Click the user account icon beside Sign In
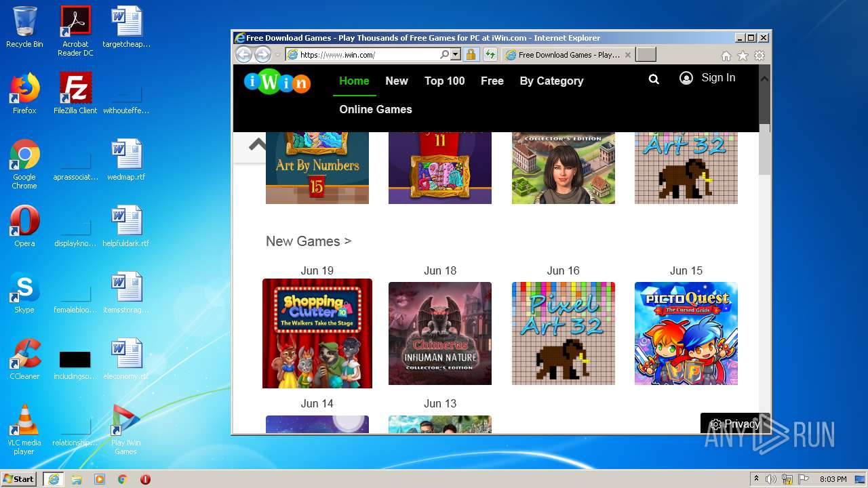 (x=686, y=78)
